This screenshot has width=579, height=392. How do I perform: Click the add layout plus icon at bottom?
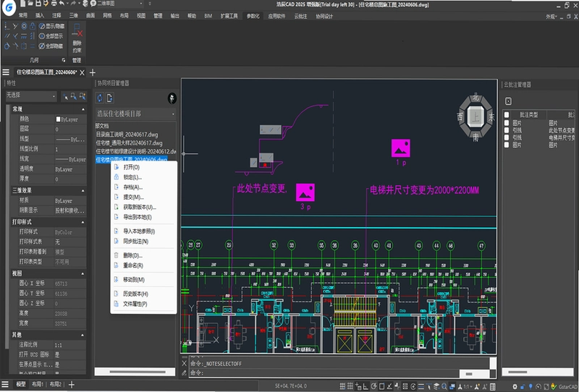tap(72, 385)
